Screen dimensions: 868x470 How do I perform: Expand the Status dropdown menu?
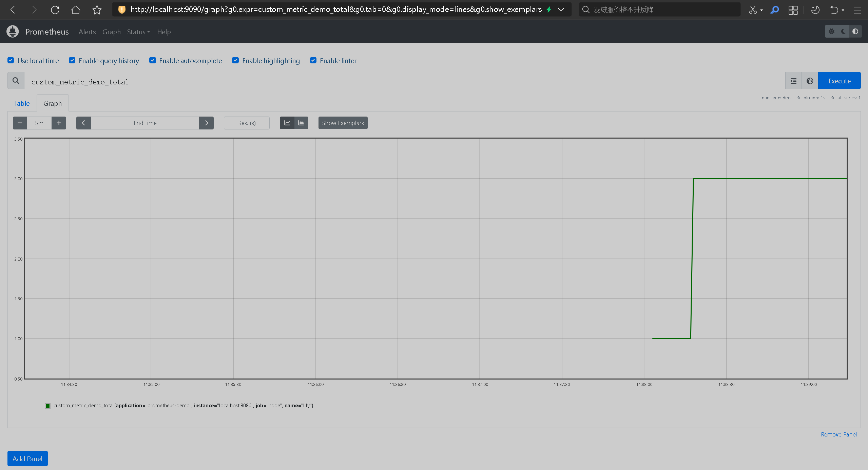click(x=138, y=32)
